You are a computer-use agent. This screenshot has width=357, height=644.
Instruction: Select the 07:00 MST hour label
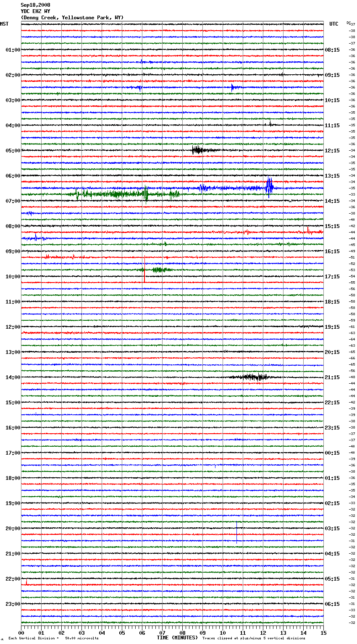pos(13,201)
